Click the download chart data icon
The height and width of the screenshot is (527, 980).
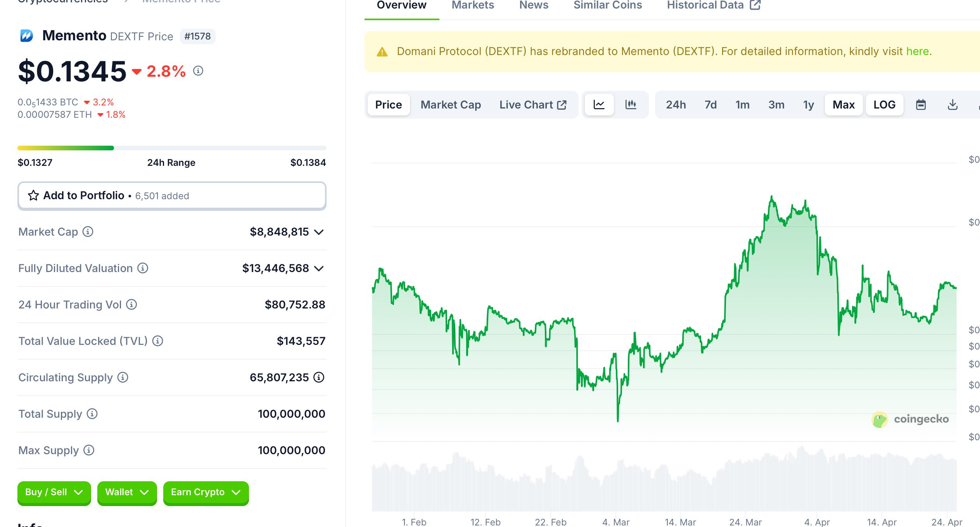pos(953,105)
